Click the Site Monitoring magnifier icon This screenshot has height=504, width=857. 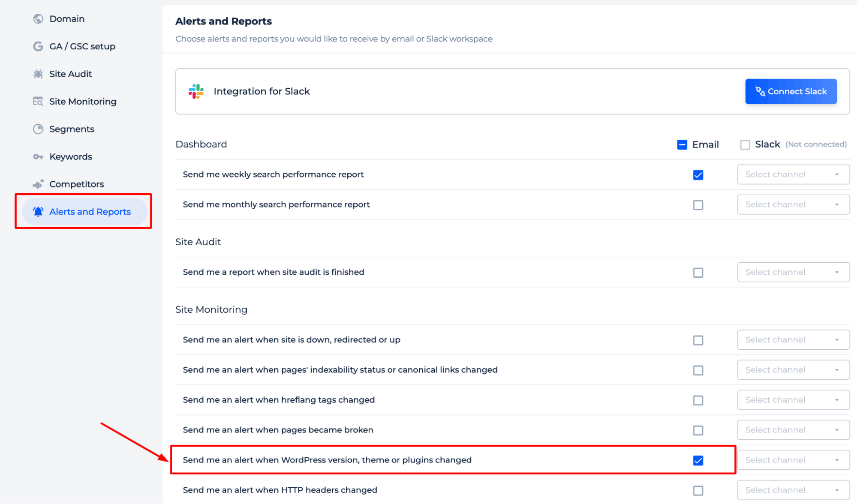click(x=38, y=102)
